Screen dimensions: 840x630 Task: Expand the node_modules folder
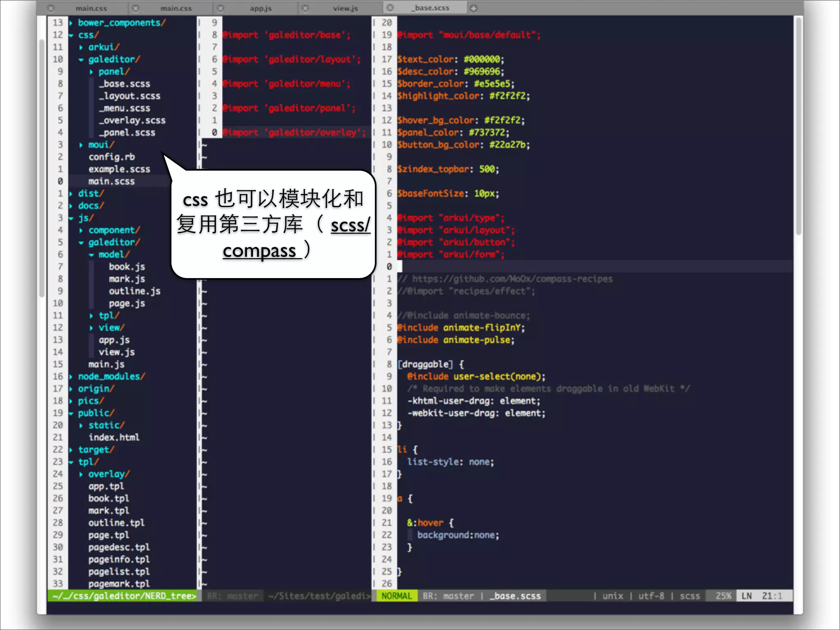pos(71,377)
